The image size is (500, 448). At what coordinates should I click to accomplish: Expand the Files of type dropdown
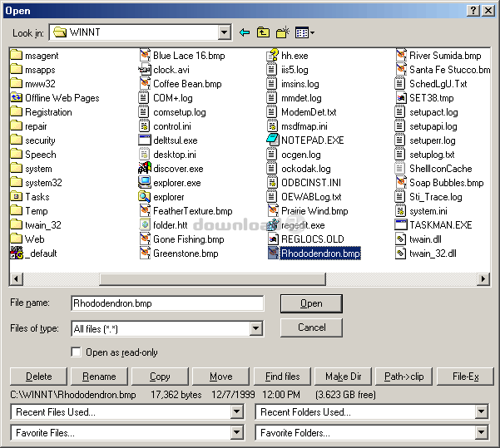[255, 328]
